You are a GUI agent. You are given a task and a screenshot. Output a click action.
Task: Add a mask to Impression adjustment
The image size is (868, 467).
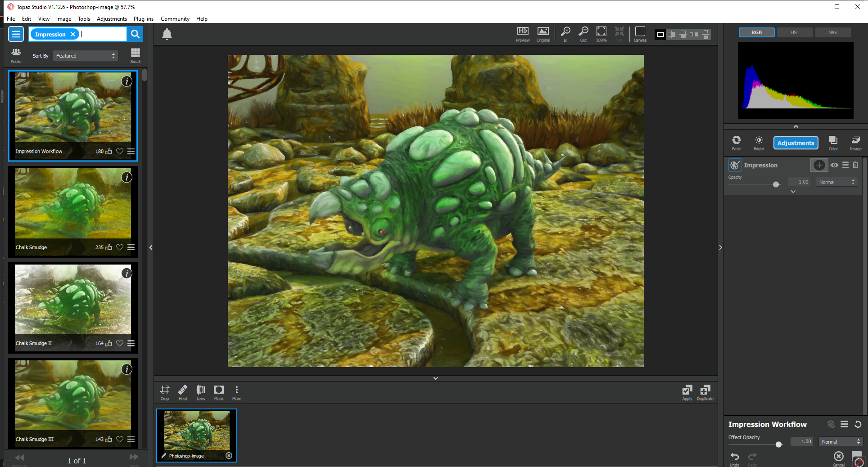click(x=819, y=165)
